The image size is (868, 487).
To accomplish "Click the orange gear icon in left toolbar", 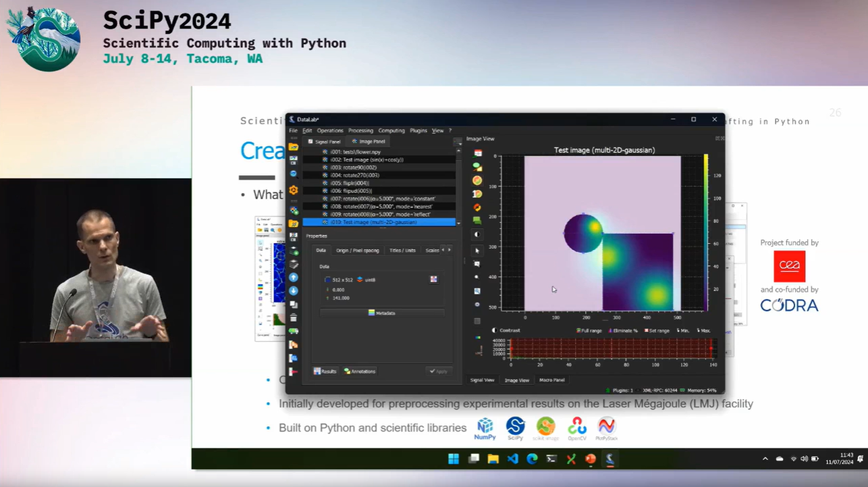I will coord(294,190).
